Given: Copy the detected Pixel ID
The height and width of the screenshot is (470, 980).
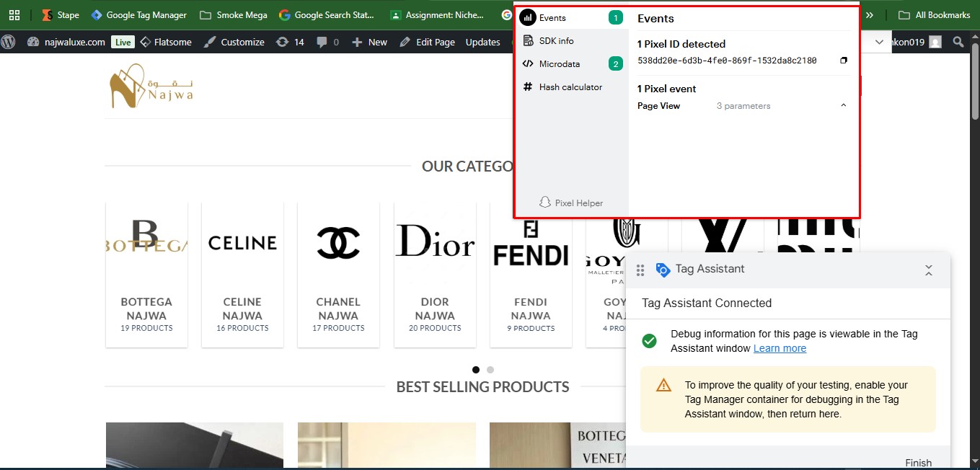Looking at the screenshot, I should tap(844, 61).
